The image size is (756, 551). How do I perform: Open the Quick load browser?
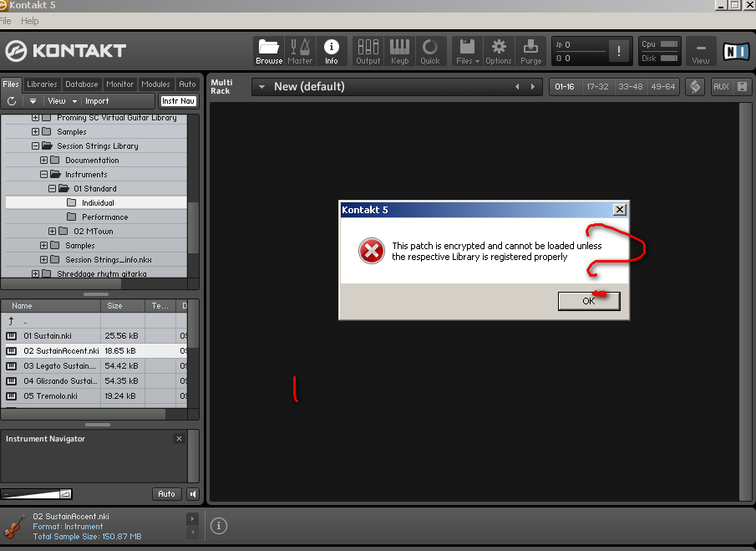click(x=430, y=51)
